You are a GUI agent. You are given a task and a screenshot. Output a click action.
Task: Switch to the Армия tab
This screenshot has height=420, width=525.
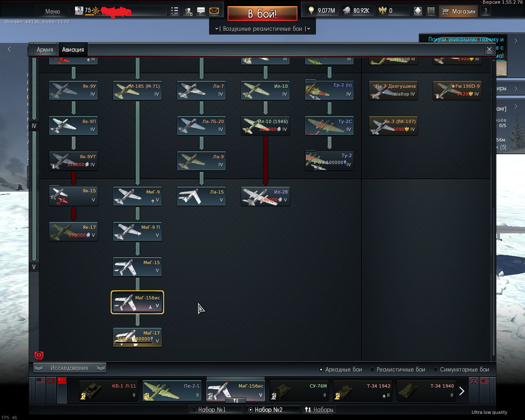point(45,50)
